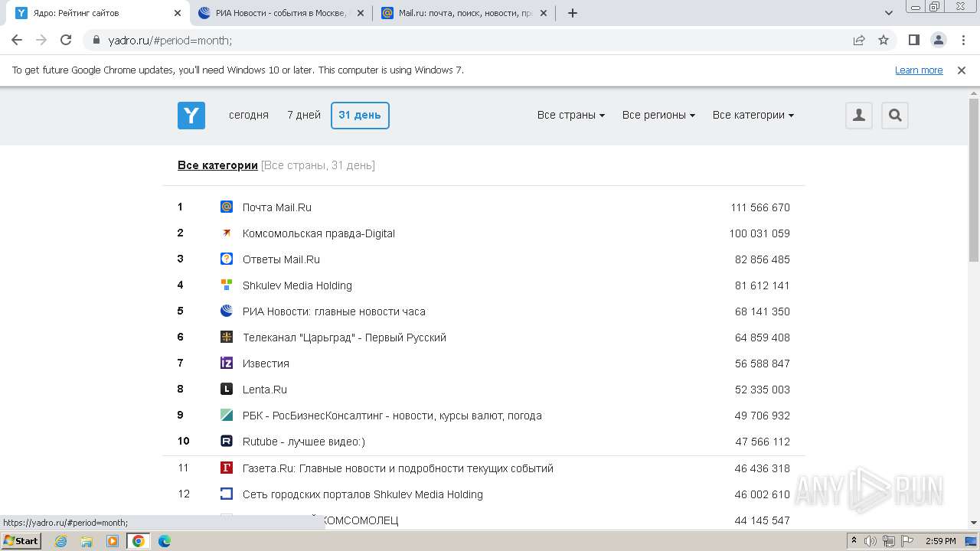Expand the Все категории dropdown
Image resolution: width=980 pixels, height=551 pixels.
point(753,116)
